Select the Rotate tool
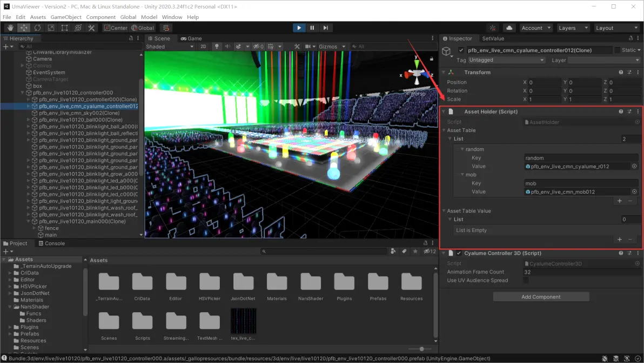This screenshot has height=363, width=644. [x=37, y=28]
